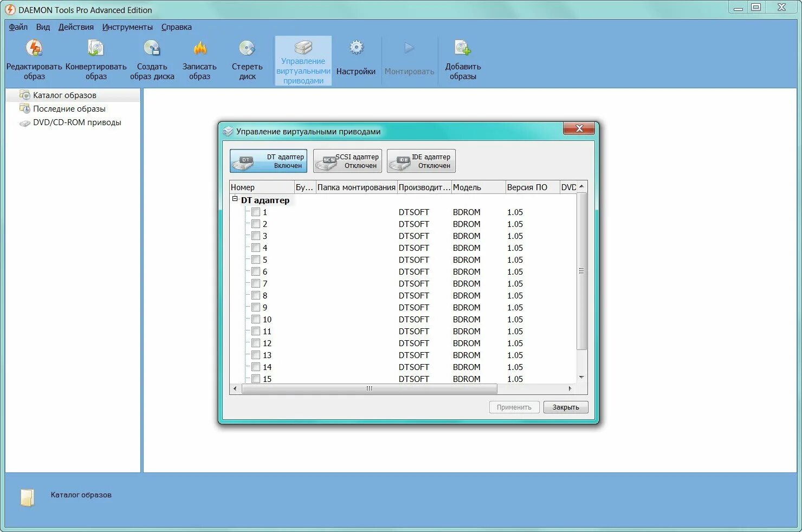The height and width of the screenshot is (532, 802).
Task: Check the box for drive 13
Action: pos(256,355)
